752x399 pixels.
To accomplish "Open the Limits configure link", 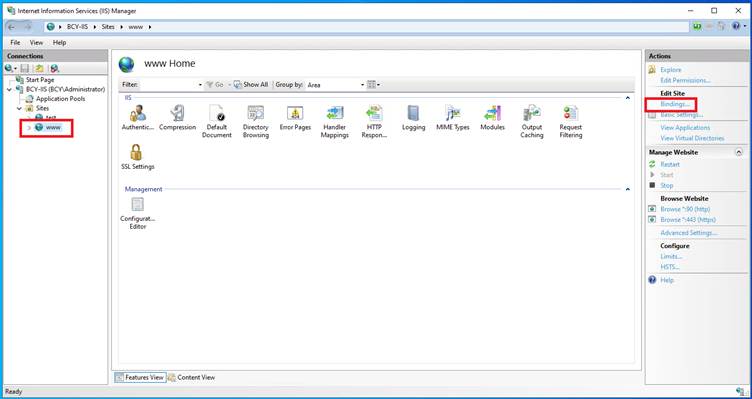I will [x=671, y=257].
